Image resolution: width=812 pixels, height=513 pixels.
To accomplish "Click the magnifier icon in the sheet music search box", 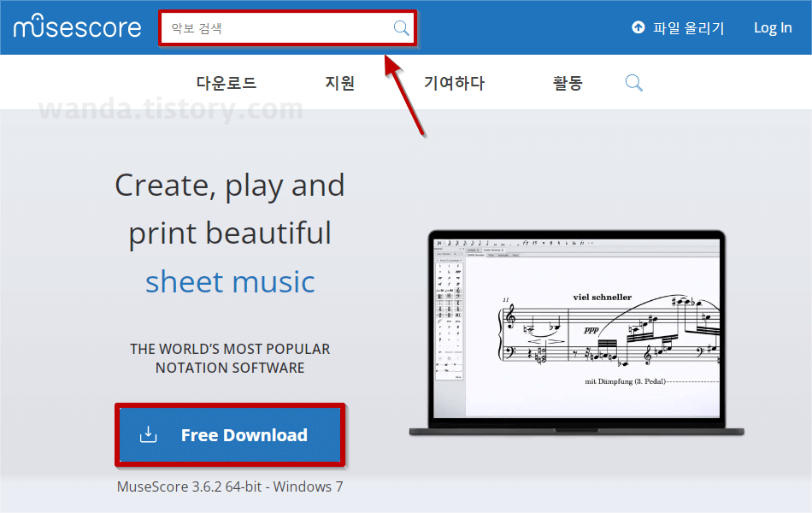I will [x=402, y=28].
